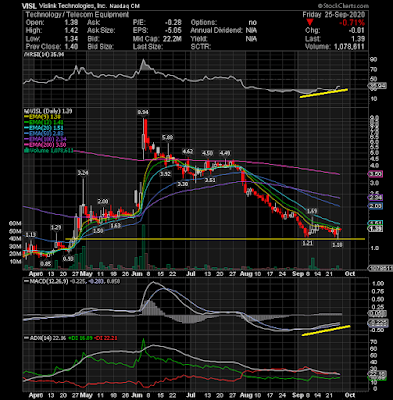Image resolution: width=393 pixels, height=400 pixels.
Task: Click the -0.71% percent change value
Action: [x=352, y=23]
